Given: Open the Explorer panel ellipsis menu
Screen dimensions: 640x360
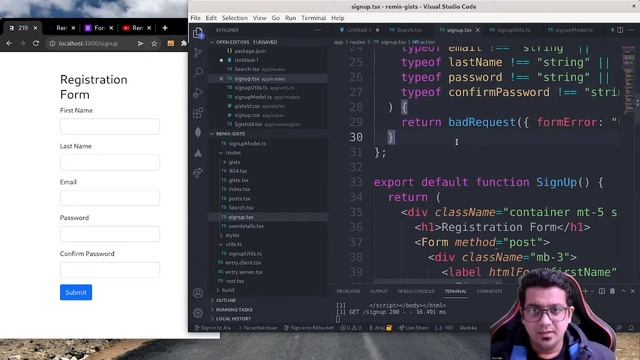Looking at the screenshot, I should [x=318, y=30].
